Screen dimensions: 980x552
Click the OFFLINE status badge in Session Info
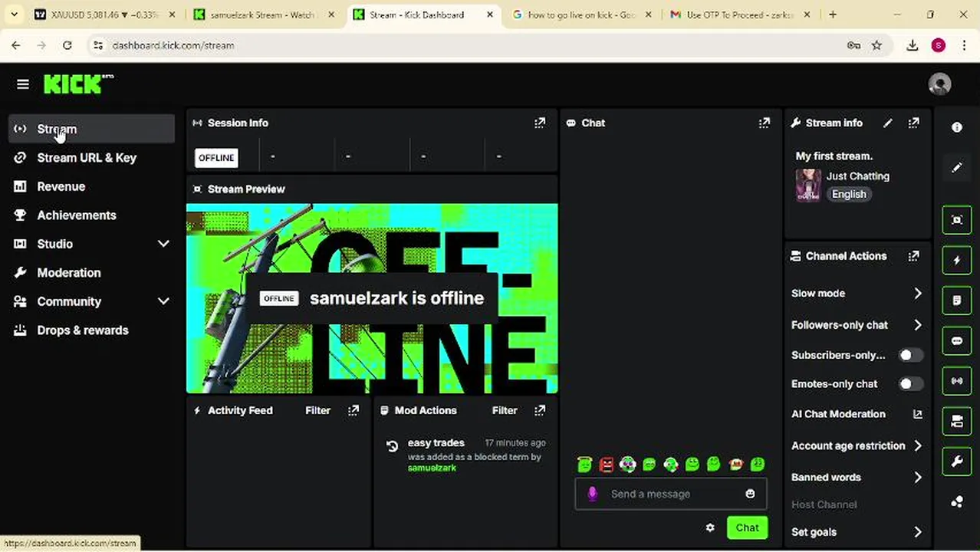click(x=216, y=158)
